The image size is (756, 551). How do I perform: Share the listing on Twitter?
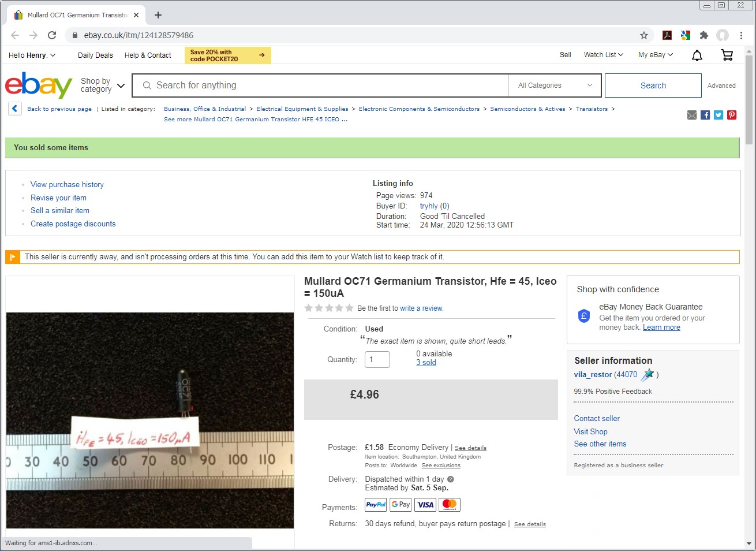(718, 115)
